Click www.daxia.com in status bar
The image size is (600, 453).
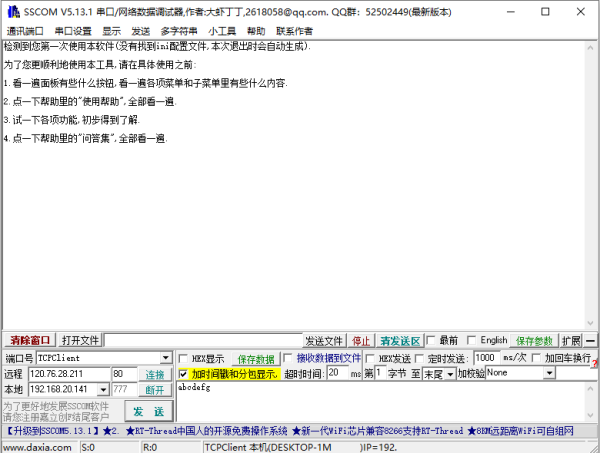[38, 447]
